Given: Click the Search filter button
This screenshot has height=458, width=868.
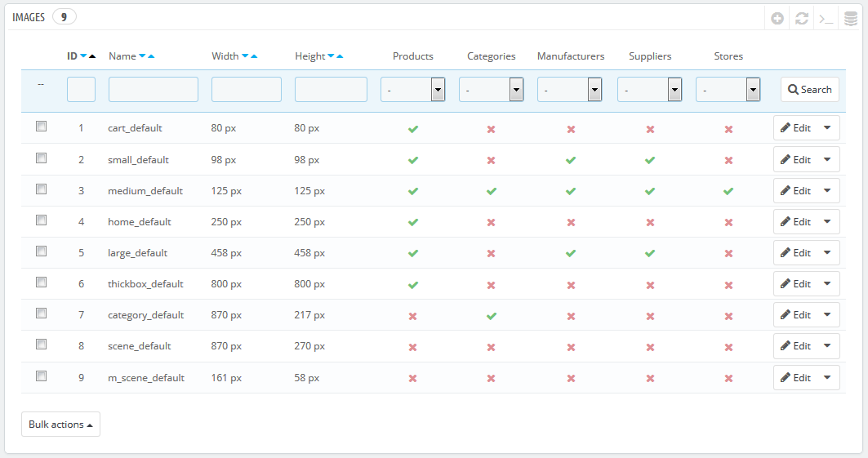Looking at the screenshot, I should click(810, 89).
